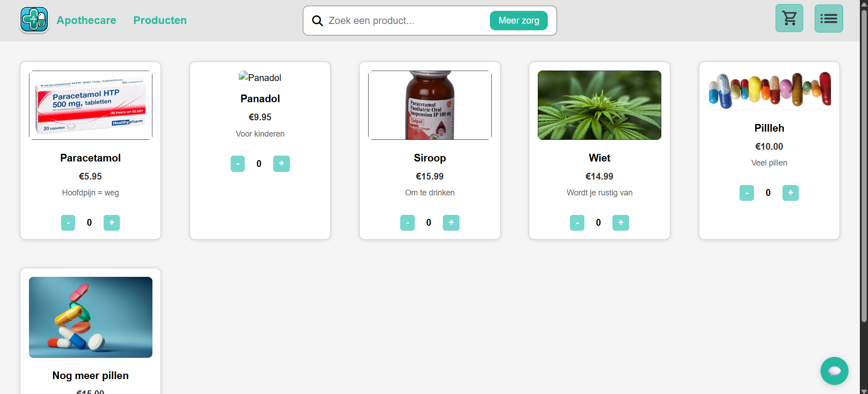Click the Siroop bottle image
The height and width of the screenshot is (394, 868).
click(429, 105)
